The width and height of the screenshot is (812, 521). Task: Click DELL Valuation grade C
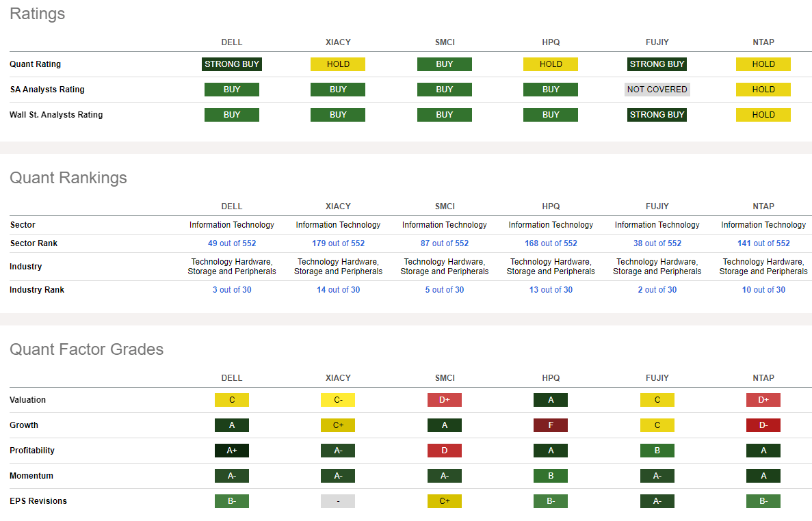231,400
